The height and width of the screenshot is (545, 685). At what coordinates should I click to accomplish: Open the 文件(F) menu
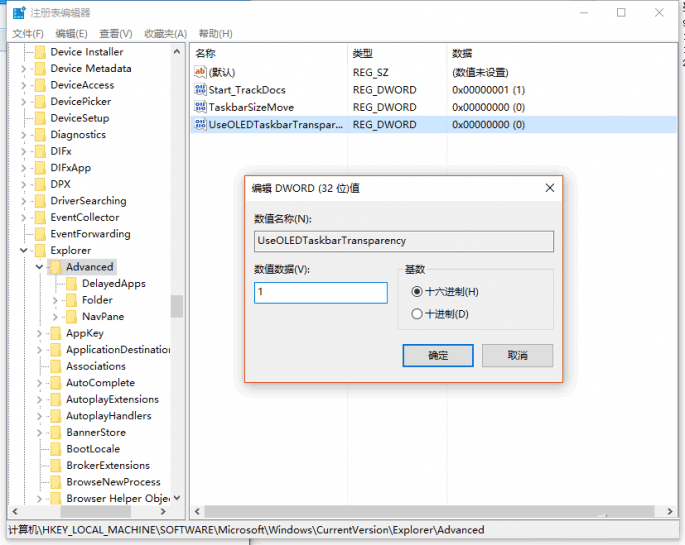click(28, 34)
